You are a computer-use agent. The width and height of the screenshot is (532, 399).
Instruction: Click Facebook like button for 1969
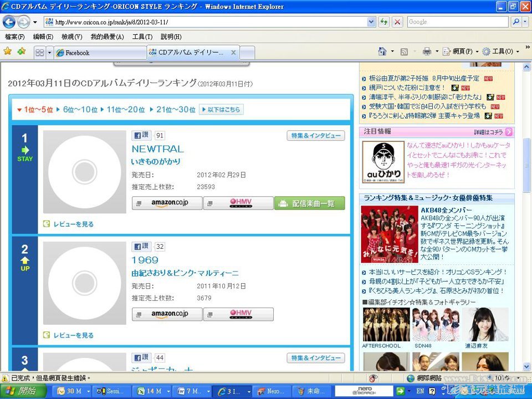(x=141, y=247)
